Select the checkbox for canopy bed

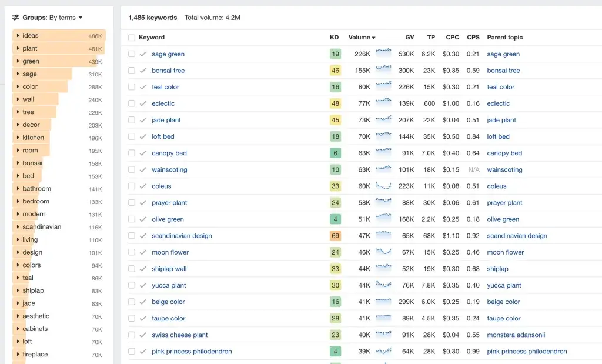pyautogui.click(x=132, y=153)
